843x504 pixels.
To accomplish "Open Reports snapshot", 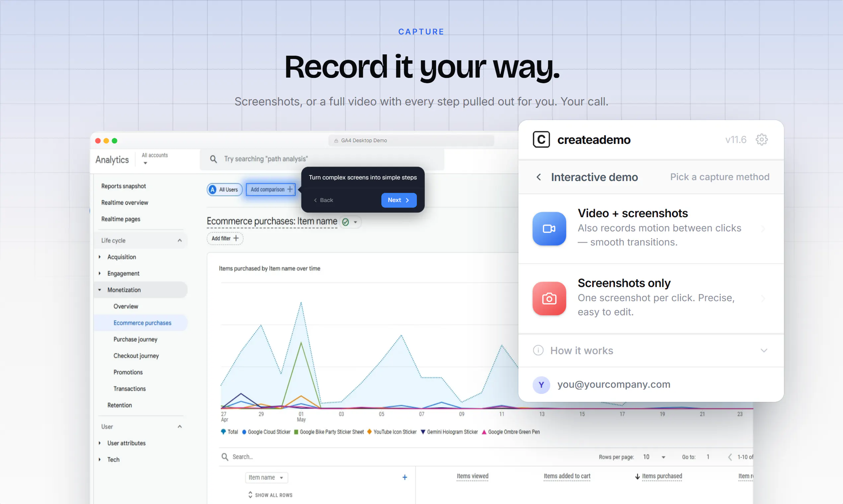I will coord(123,186).
